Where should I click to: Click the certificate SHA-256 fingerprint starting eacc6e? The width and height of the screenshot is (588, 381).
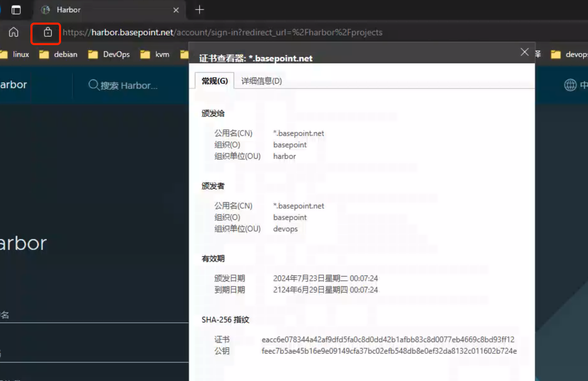coord(388,339)
